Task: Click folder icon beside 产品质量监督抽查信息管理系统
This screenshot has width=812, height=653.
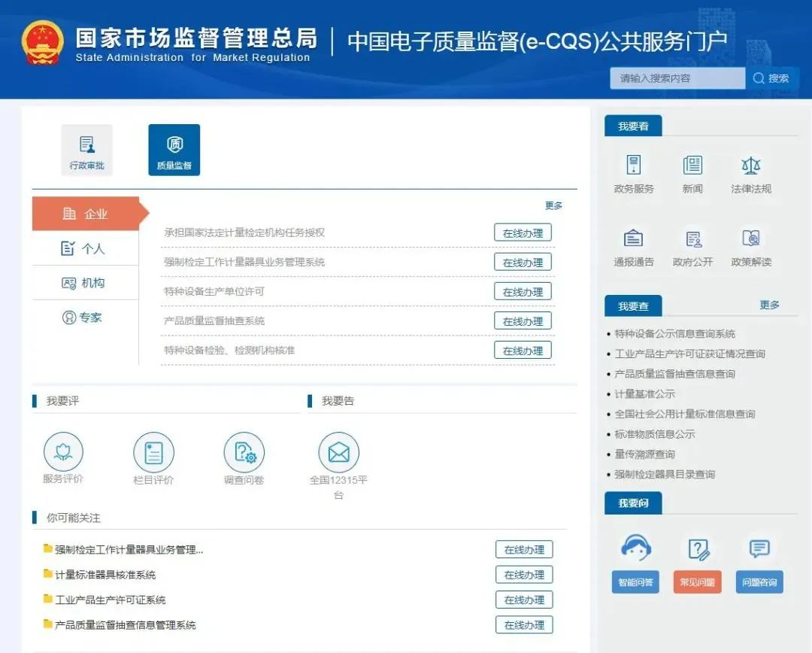Action: (x=48, y=624)
